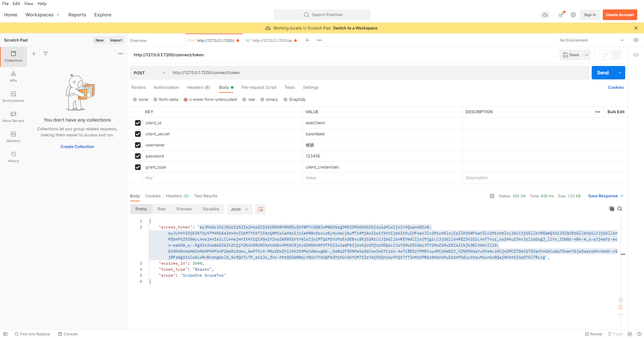Click the Send button
The height and width of the screenshot is (338, 644).
coord(603,73)
